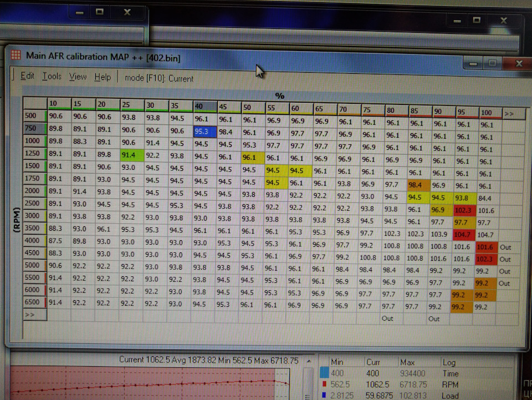532x400 pixels.
Task: Select the 103.9 cell at 3500 RPM
Action: tap(441, 234)
